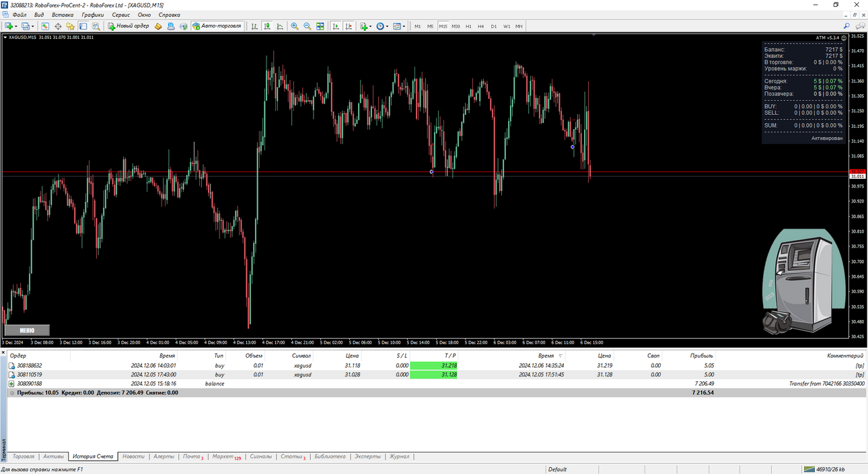Viewport: 868px width, 474px height.
Task: Select the H1 timeframe
Action: pos(468,26)
